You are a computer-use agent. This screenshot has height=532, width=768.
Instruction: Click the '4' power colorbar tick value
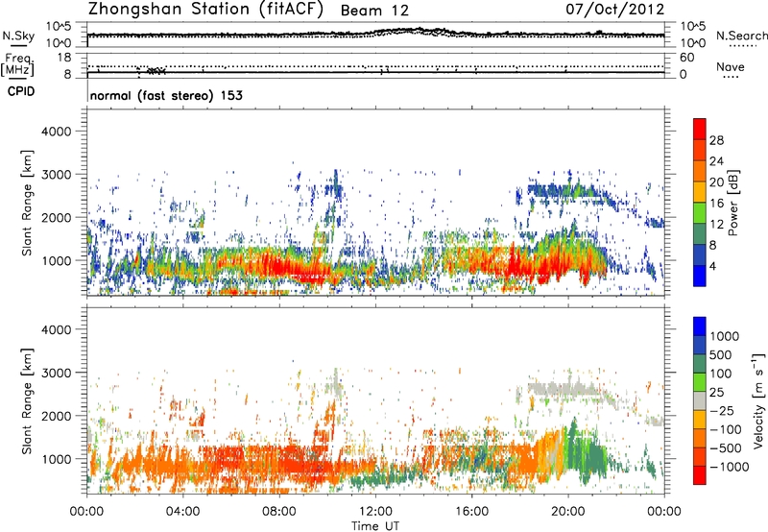pyautogui.click(x=712, y=266)
